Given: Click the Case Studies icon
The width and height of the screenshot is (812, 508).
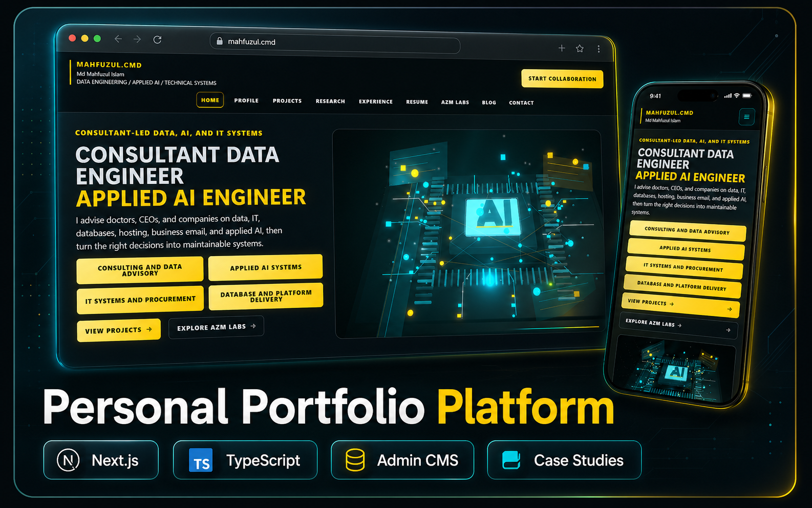Looking at the screenshot, I should 511,460.
